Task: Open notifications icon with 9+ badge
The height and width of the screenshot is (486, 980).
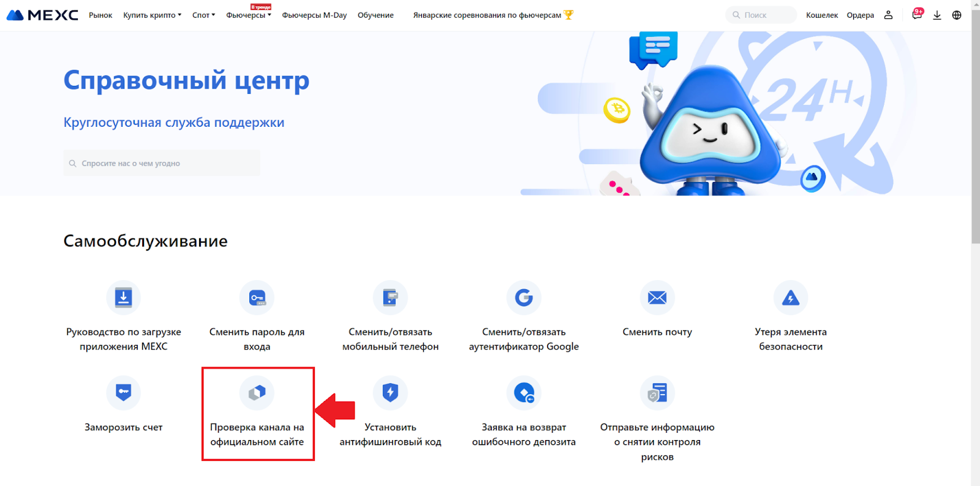Action: pos(917,14)
